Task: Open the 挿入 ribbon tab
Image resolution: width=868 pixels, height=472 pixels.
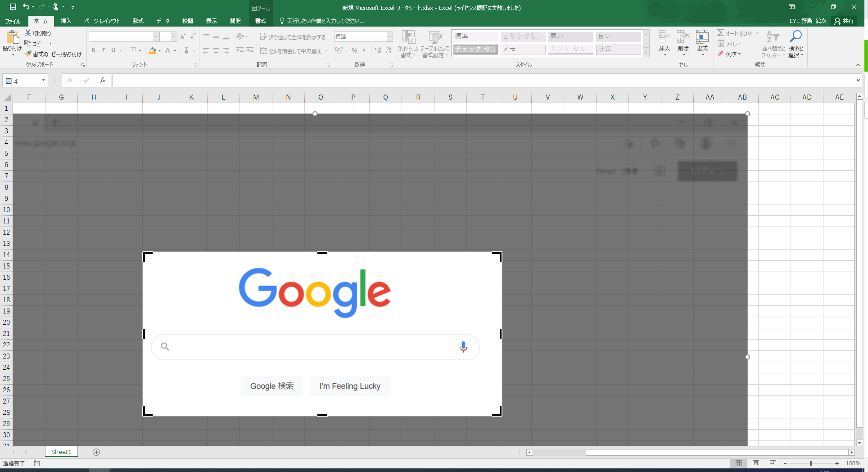Action: [x=66, y=21]
